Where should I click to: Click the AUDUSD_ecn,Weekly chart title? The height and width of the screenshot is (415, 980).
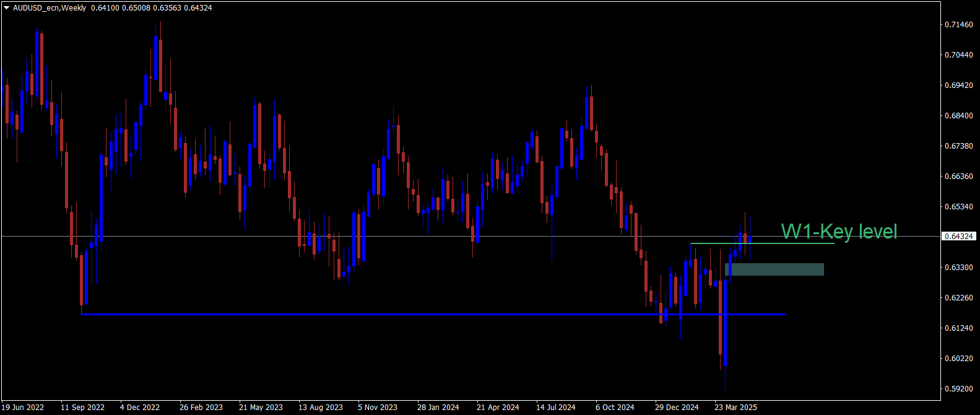click(50, 8)
